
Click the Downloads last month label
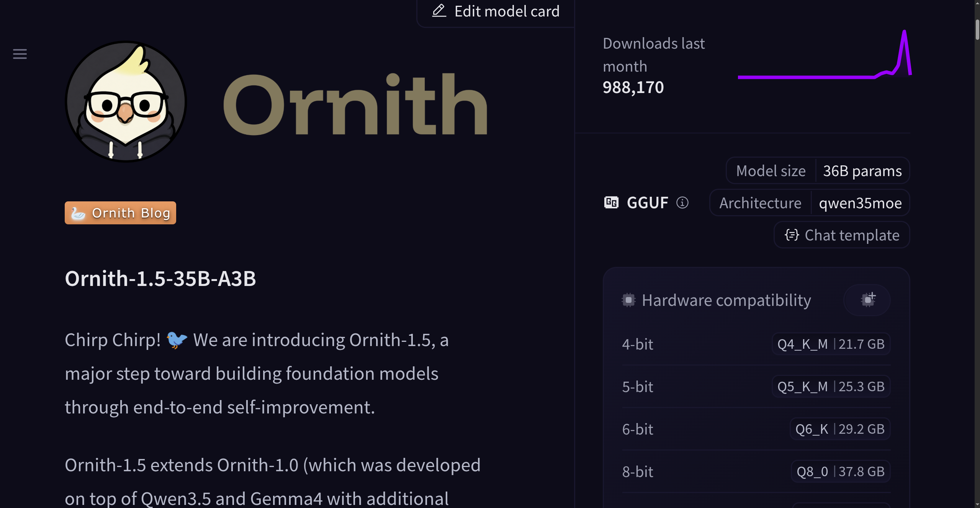click(654, 55)
